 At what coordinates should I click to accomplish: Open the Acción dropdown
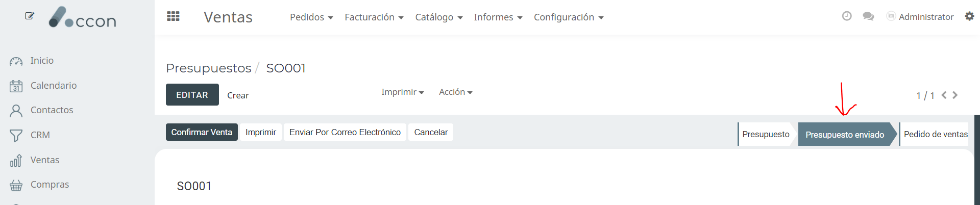tap(456, 92)
